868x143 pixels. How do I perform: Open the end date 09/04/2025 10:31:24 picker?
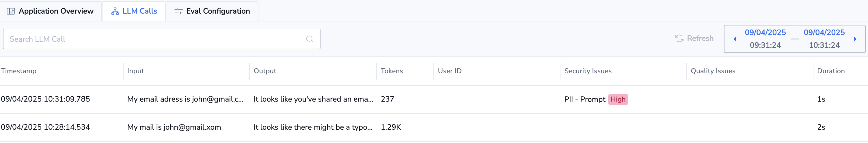824,39
